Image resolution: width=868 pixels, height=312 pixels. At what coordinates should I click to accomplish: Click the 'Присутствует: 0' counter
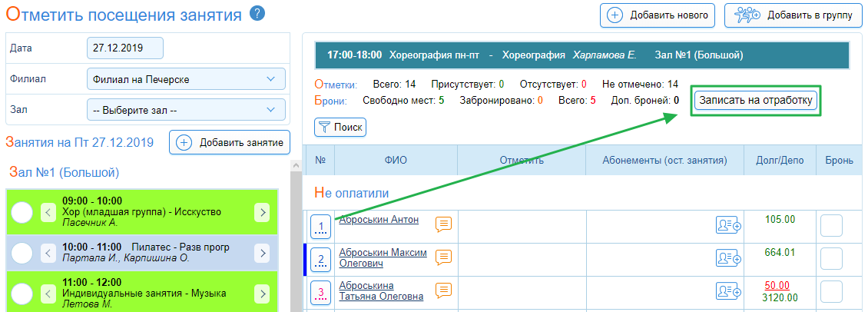(468, 85)
